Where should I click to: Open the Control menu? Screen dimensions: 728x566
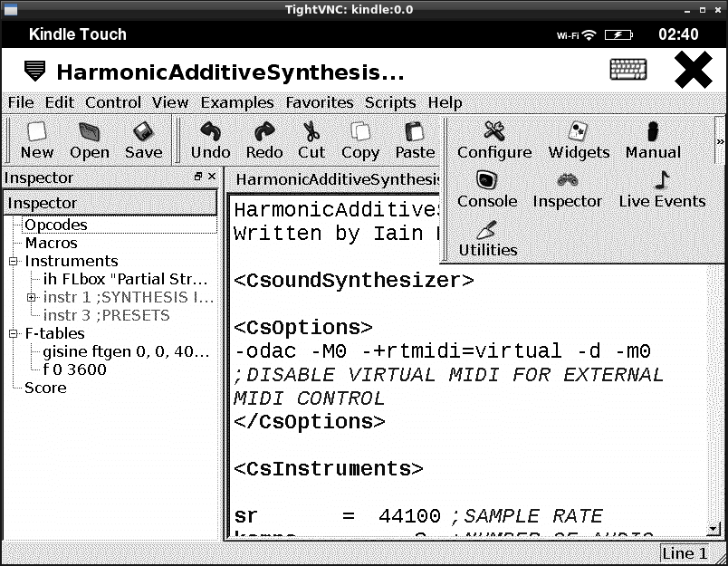click(x=113, y=102)
